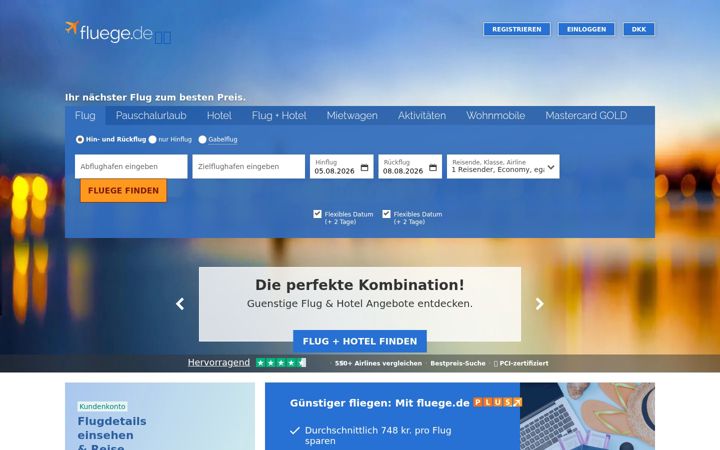Open the Hervorragend rating link

pos(219,363)
